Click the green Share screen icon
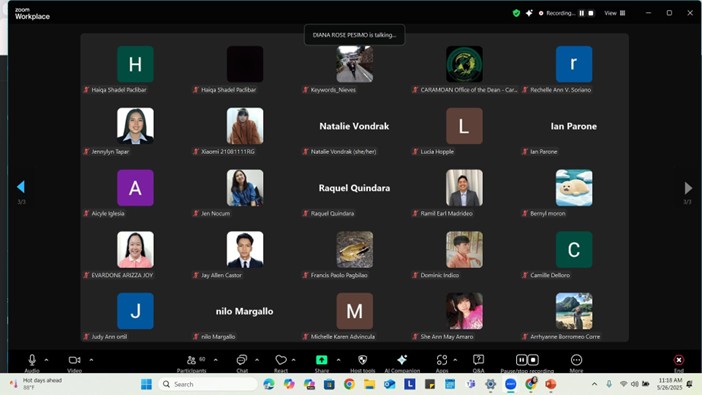This screenshot has height=395, width=702. click(321, 360)
